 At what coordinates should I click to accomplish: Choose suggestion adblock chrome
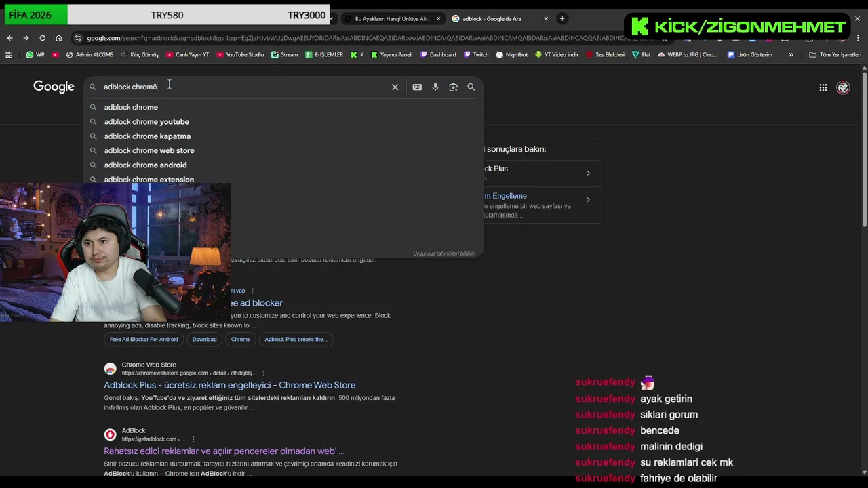coord(283,107)
